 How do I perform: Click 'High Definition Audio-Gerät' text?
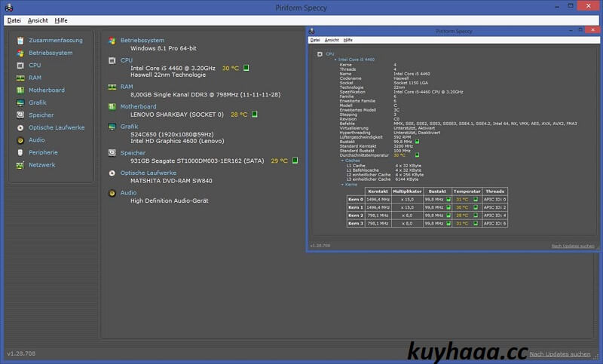tap(169, 200)
